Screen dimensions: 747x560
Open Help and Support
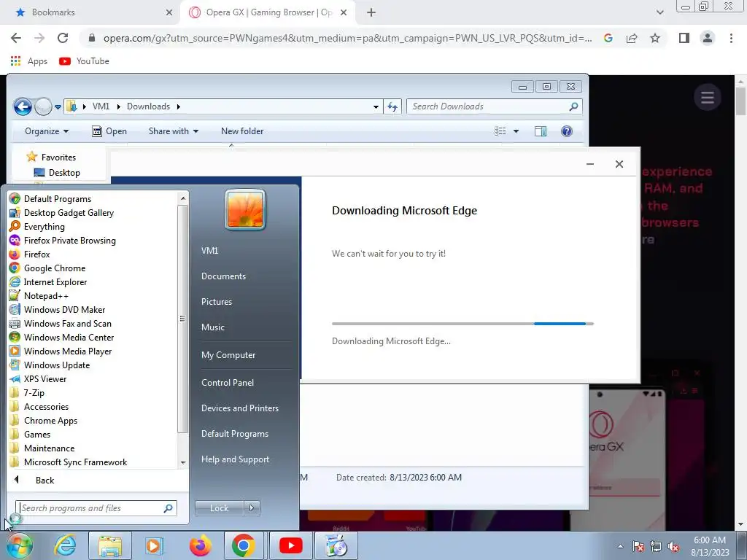point(235,459)
